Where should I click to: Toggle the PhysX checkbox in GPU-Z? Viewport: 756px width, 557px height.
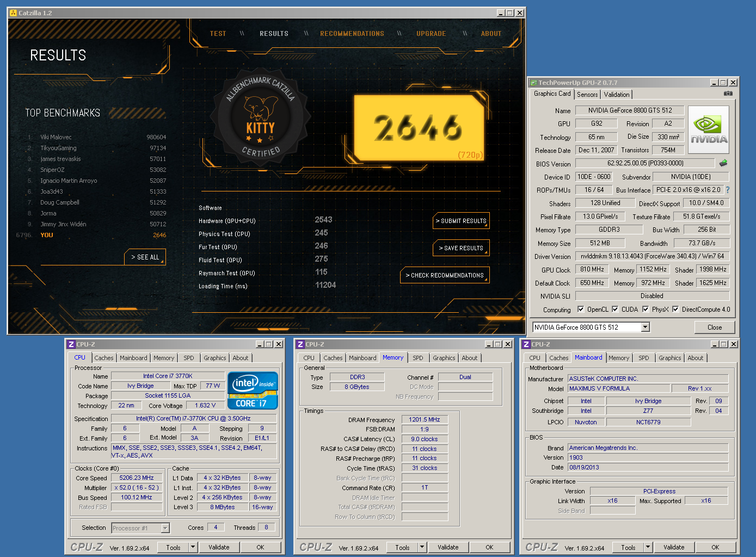click(x=646, y=309)
